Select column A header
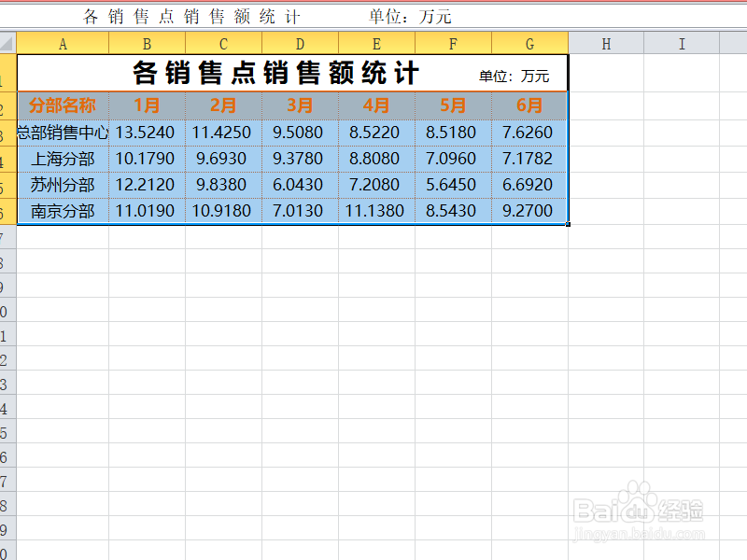 [63, 43]
